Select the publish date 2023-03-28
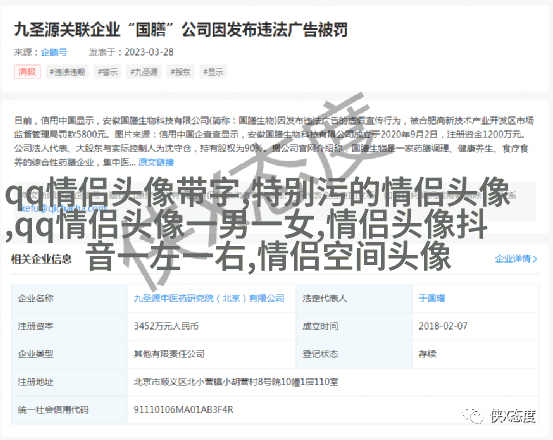 [149, 52]
